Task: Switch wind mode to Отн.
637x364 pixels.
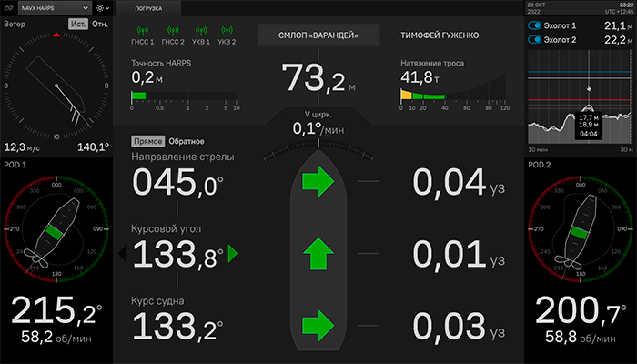Action: [100, 24]
